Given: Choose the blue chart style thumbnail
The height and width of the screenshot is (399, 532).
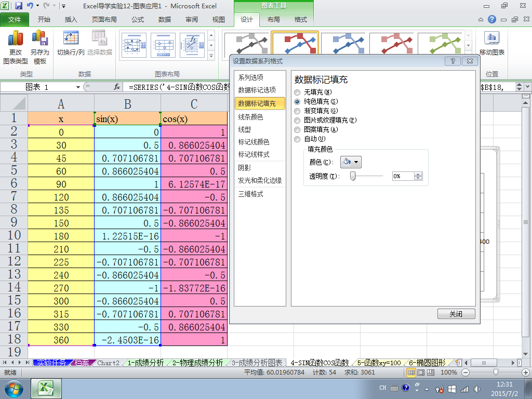Looking at the screenshot, I should tap(344, 43).
